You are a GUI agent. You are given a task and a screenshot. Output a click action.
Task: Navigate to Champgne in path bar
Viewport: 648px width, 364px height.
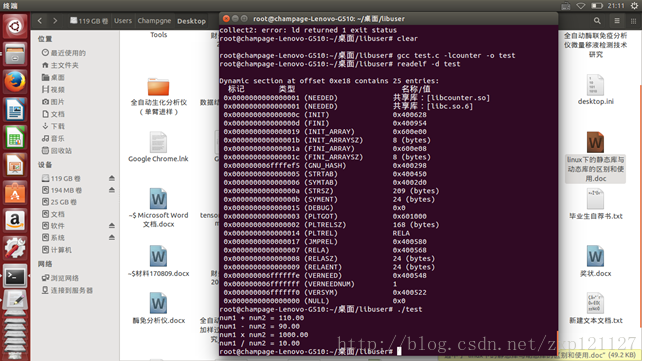pos(154,21)
